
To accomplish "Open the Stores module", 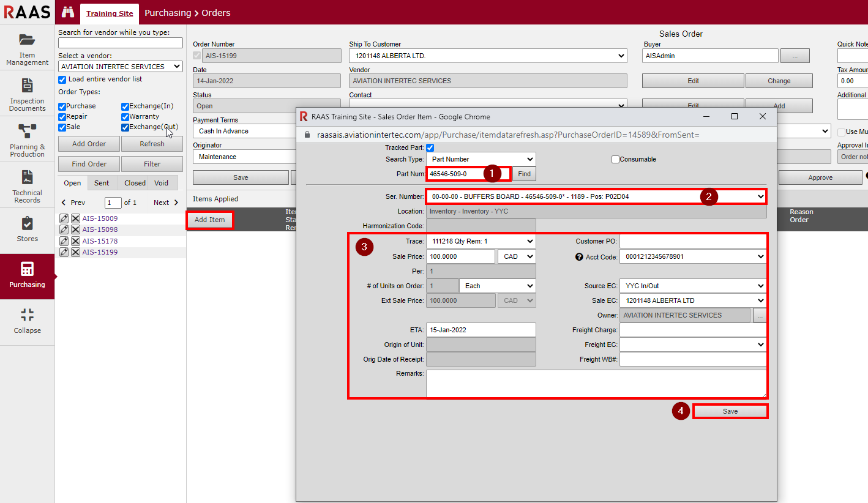I will click(27, 229).
